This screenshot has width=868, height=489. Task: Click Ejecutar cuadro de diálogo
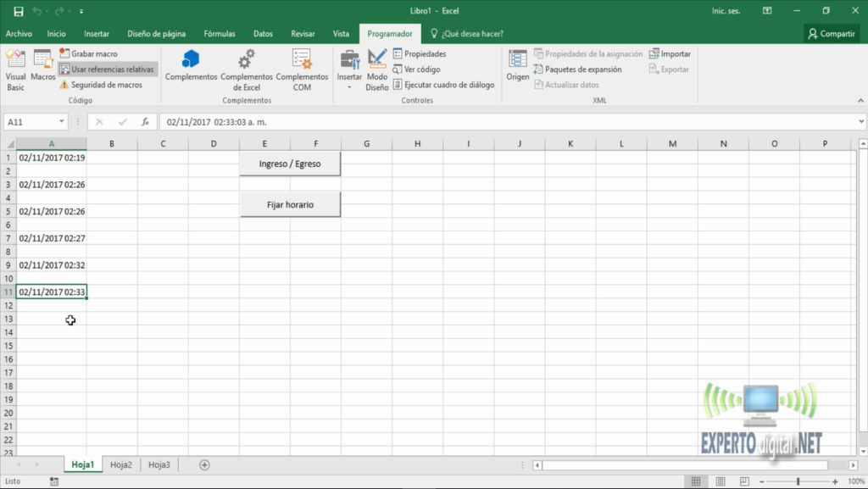443,85
